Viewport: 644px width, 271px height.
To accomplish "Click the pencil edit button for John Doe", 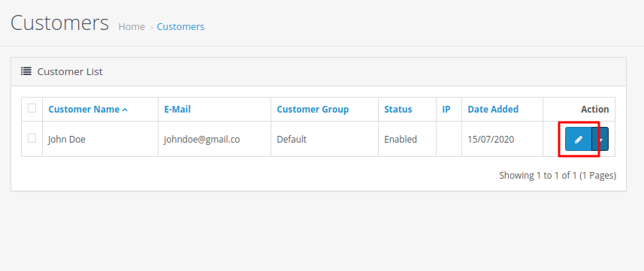I will [579, 139].
